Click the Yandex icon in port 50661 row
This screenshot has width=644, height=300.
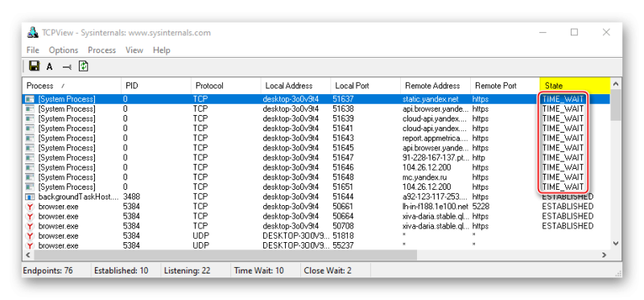(x=30, y=207)
